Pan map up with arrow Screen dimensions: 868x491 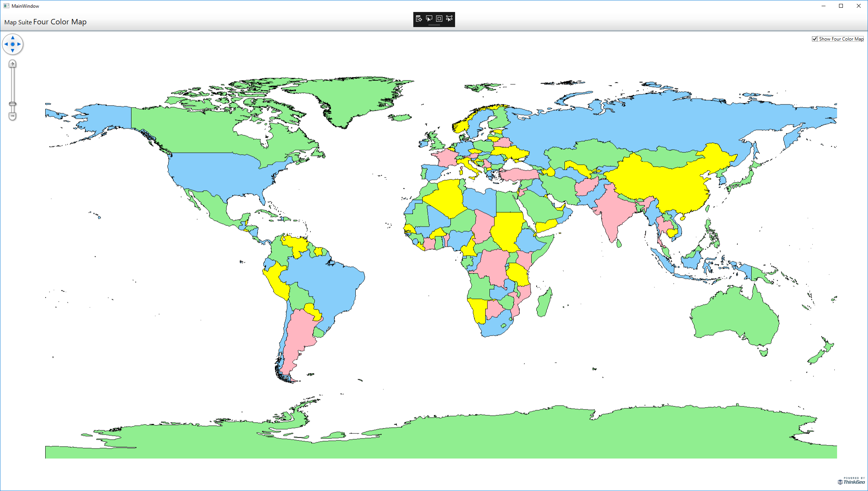click(x=12, y=38)
